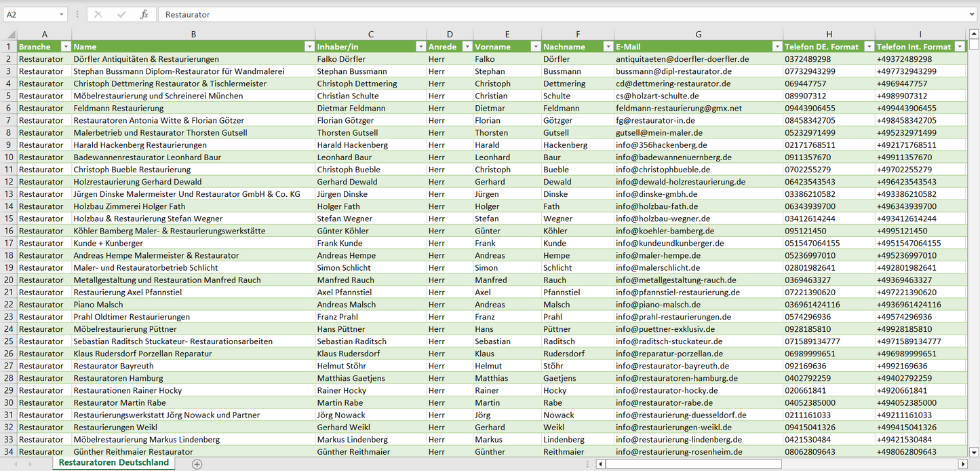Select the Restauratoren Deutschland sheet tab

pos(113,463)
